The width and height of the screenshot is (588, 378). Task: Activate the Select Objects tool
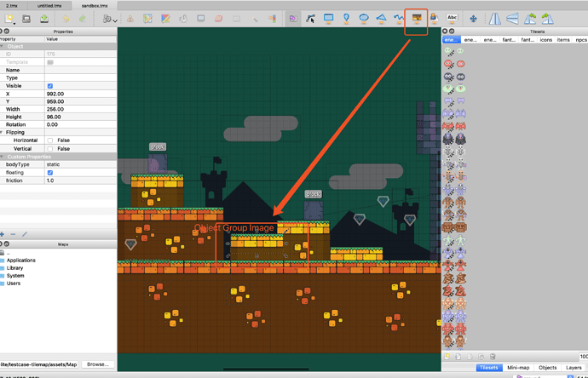pos(293,19)
